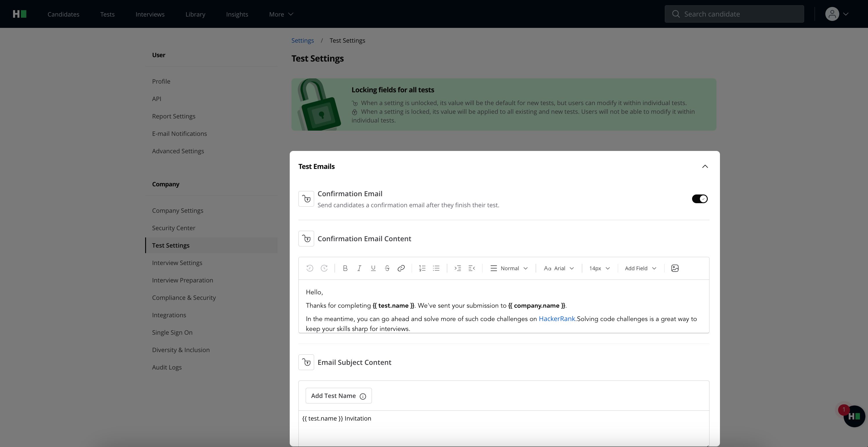Follow the Settings breadcrumb link

[302, 40]
